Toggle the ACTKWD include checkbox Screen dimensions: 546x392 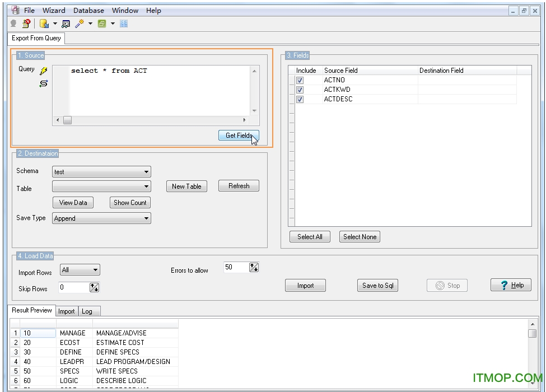(300, 90)
